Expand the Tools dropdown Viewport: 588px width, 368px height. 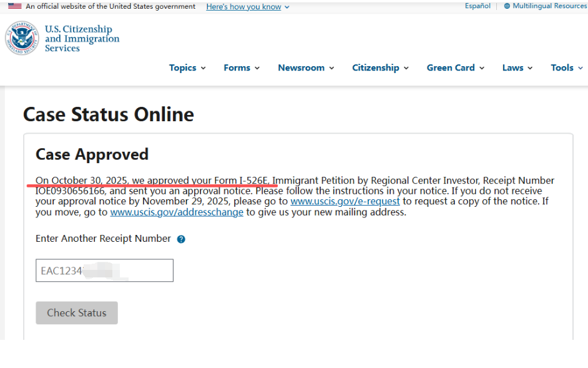click(566, 67)
